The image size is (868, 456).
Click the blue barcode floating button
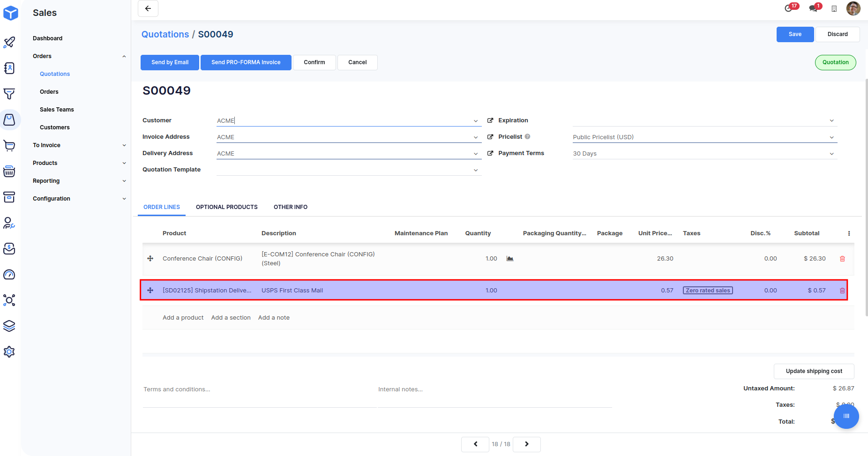(846, 416)
